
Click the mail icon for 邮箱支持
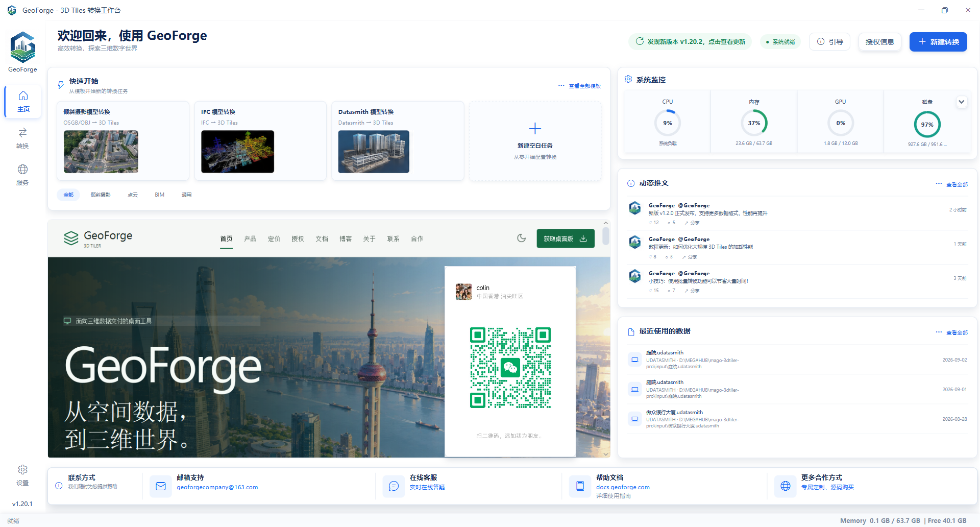point(161,486)
